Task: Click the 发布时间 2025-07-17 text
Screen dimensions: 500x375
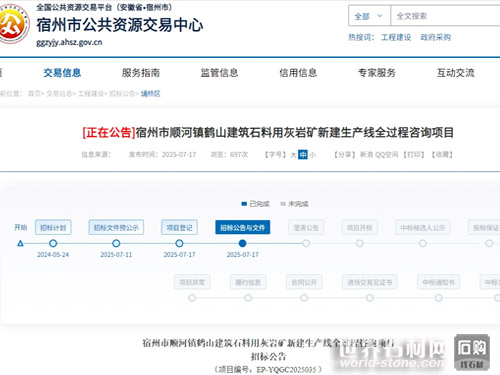Action: coord(162,155)
